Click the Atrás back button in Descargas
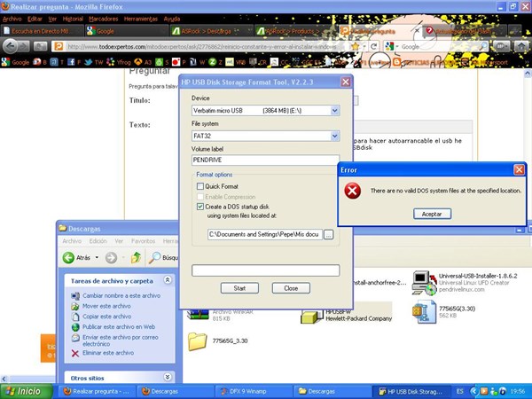 (x=78, y=258)
